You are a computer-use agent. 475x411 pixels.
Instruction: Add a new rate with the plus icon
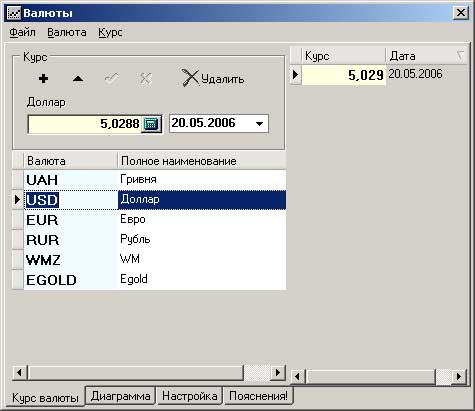(x=43, y=79)
